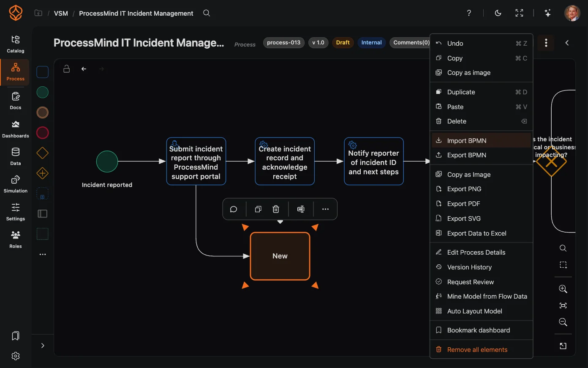The width and height of the screenshot is (588, 368).
Task: Open the gear settings at sidebar bottom
Action: [x=16, y=356]
